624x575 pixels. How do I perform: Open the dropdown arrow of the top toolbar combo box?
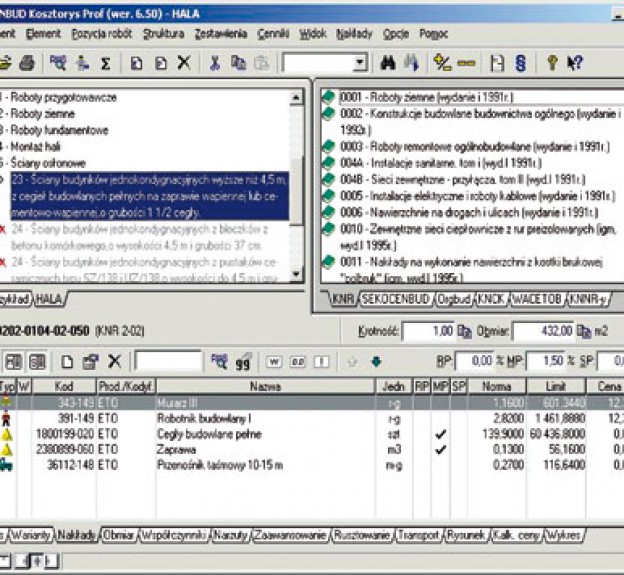pyautogui.click(x=360, y=63)
